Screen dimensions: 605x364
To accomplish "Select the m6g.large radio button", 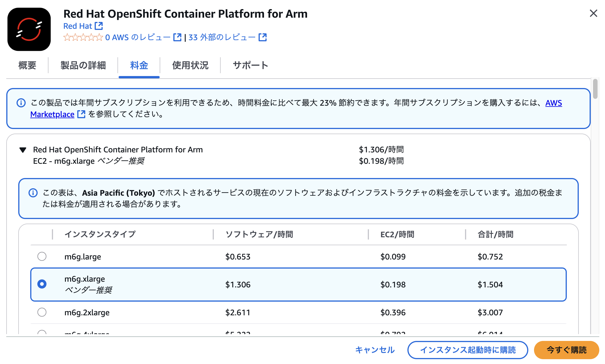I will (x=42, y=256).
